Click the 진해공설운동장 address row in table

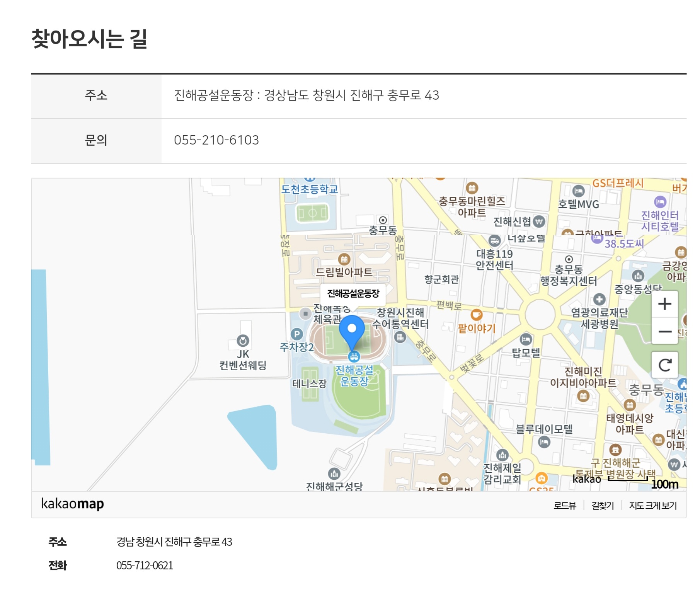(x=359, y=96)
